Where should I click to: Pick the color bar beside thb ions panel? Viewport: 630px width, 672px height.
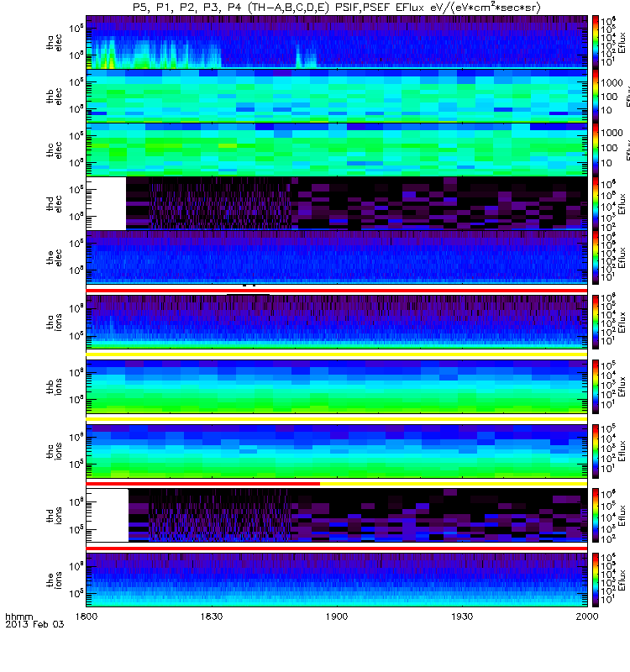point(596,386)
